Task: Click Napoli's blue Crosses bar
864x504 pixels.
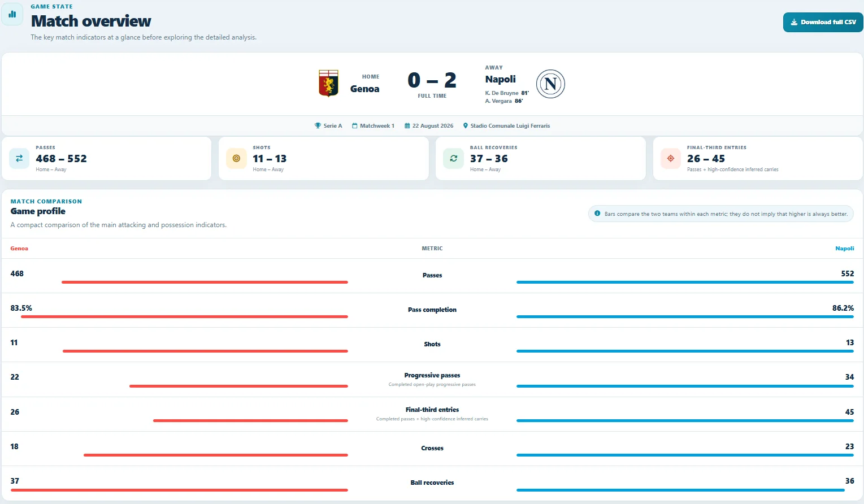Action: pos(685,455)
